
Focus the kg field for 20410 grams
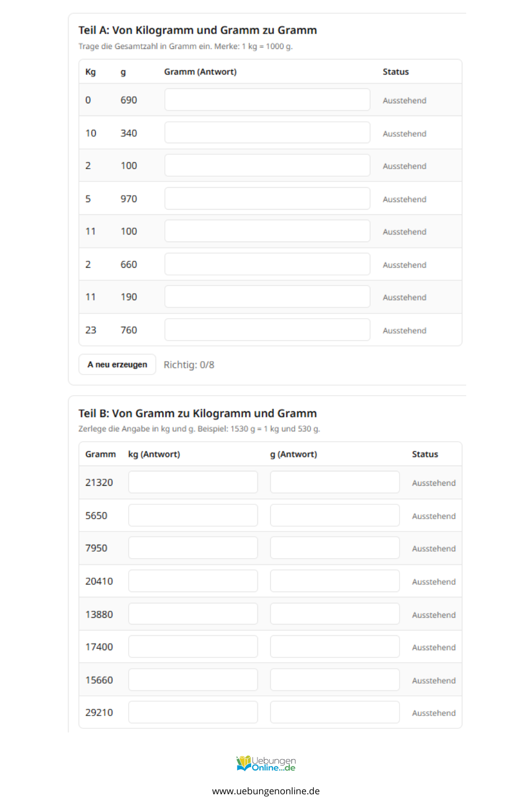click(193, 581)
